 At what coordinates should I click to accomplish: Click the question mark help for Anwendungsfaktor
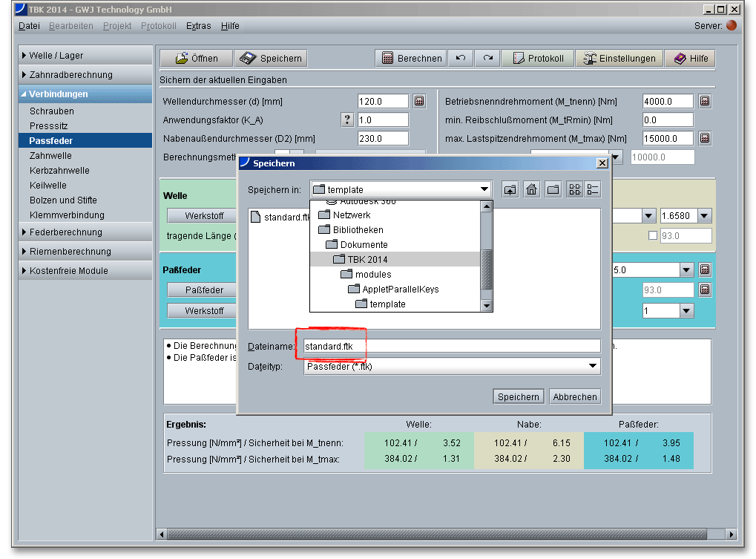[346, 120]
